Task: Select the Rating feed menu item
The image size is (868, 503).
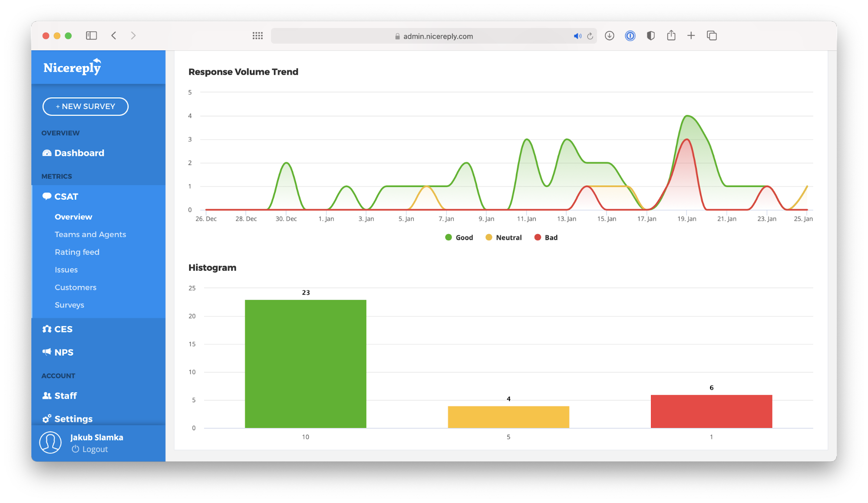Action: point(77,251)
